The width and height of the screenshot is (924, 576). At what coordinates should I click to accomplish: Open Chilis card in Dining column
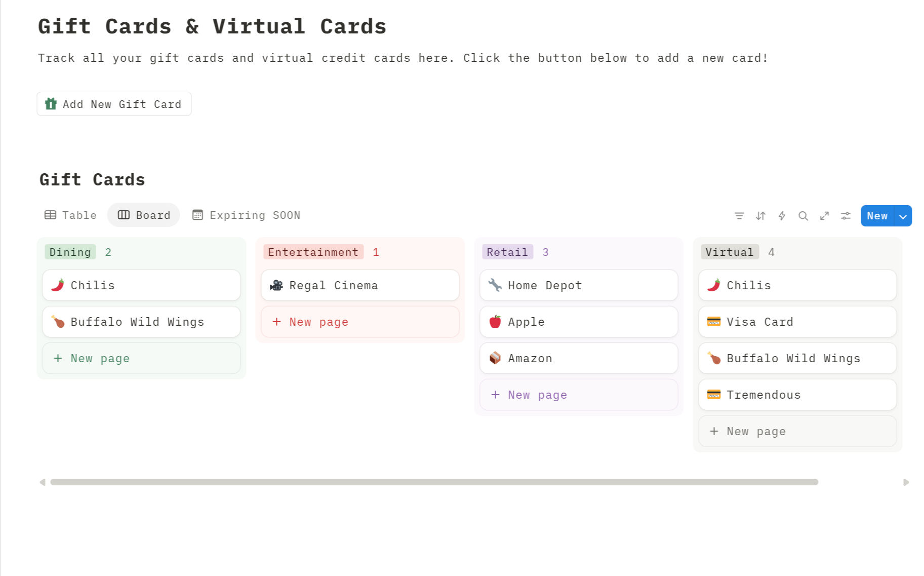click(x=141, y=285)
